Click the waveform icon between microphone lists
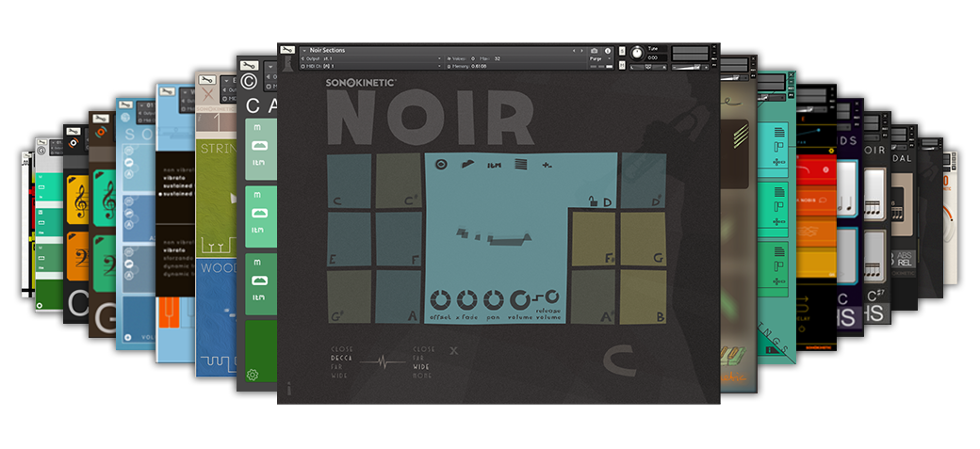 382,362
